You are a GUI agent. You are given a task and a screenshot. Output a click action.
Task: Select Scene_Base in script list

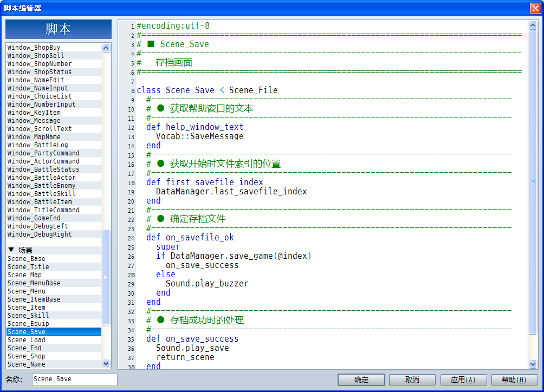[x=54, y=259]
